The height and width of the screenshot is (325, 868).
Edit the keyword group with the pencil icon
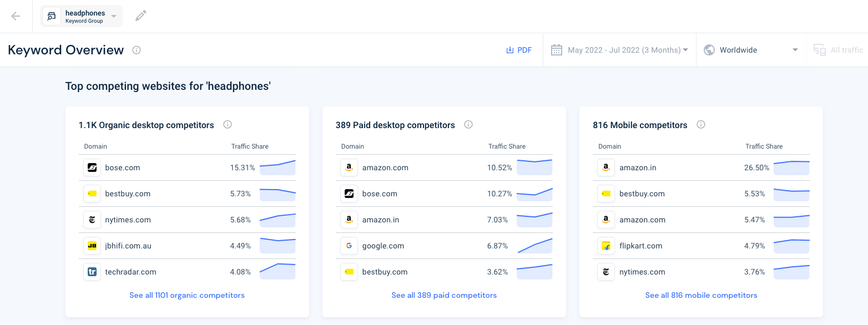pos(140,16)
